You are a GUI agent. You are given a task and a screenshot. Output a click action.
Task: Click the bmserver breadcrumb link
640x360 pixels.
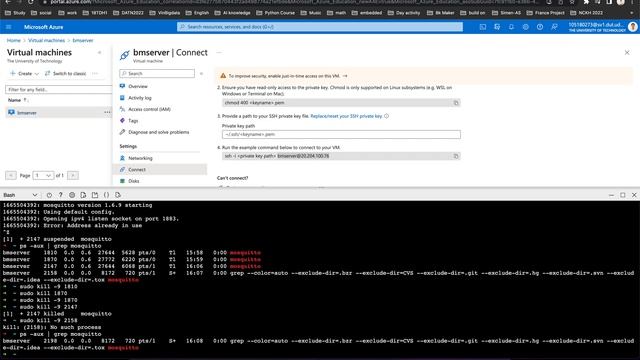[x=83, y=40]
